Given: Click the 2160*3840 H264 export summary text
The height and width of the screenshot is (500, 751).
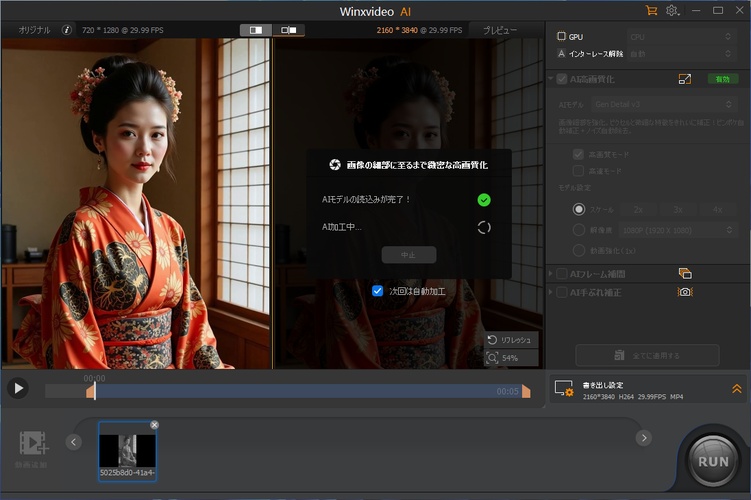Looking at the screenshot, I should (633, 397).
